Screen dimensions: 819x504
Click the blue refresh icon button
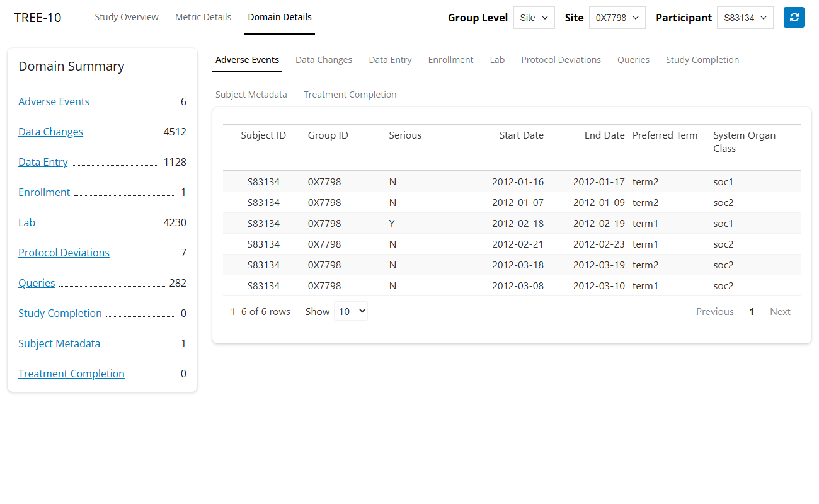(794, 18)
